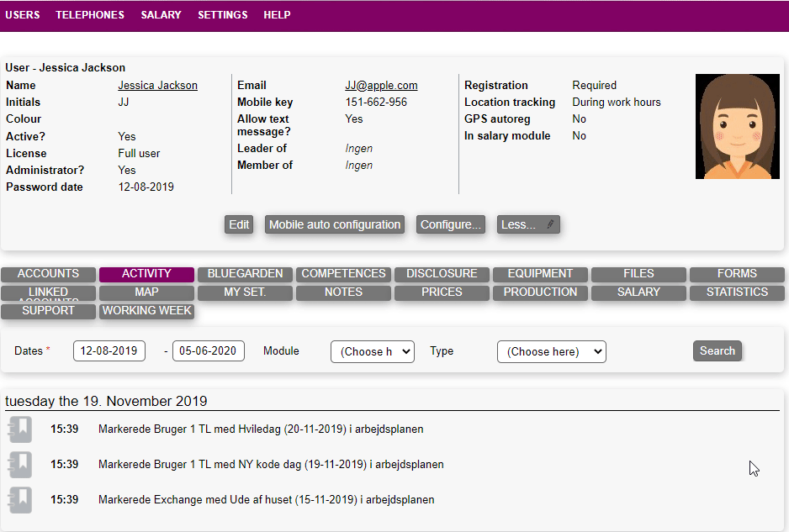Image resolution: width=789 pixels, height=532 pixels.
Task: Click the notebook icon beside Ude af huset entry
Action: click(19, 499)
